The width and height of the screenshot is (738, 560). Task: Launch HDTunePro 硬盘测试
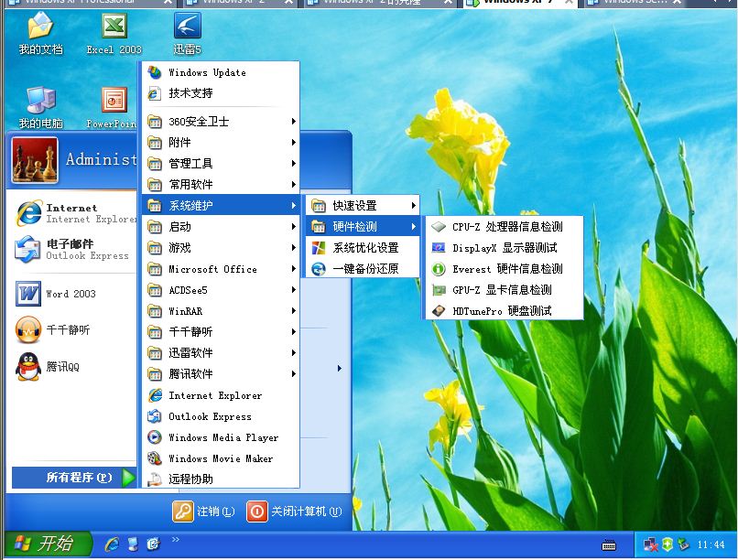pyautogui.click(x=505, y=310)
